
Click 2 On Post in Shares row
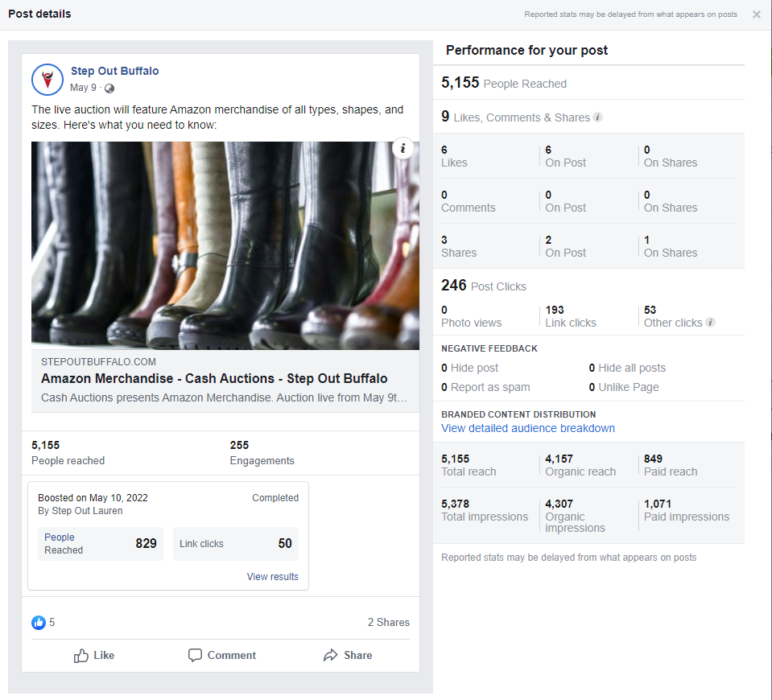pyautogui.click(x=565, y=247)
